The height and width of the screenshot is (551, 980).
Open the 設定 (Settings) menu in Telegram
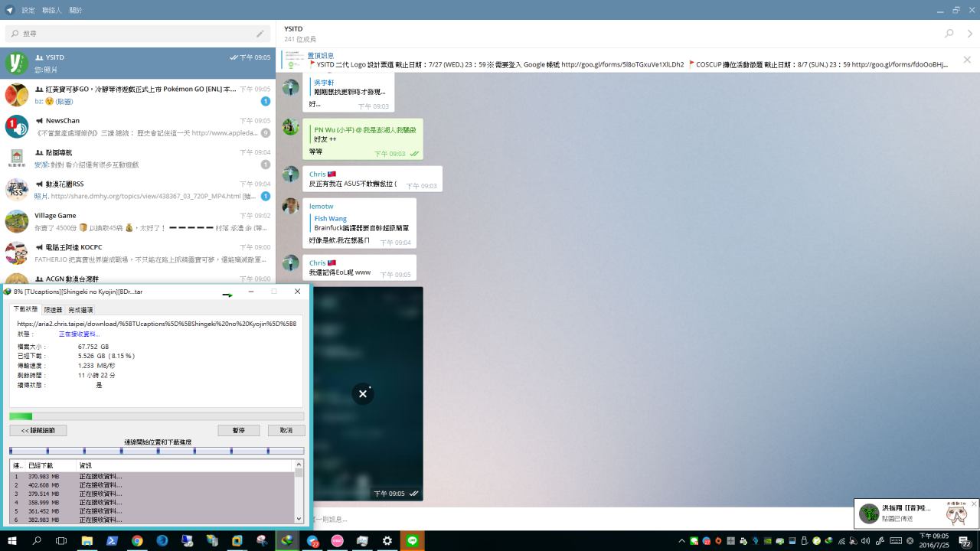click(x=28, y=10)
